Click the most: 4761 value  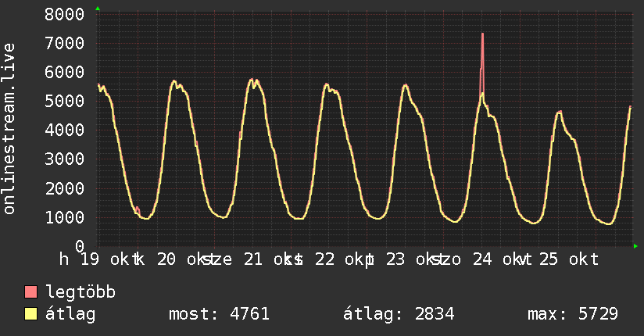[x=219, y=314]
